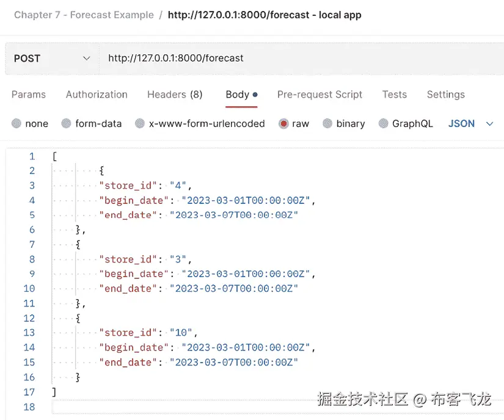Select x-www-form-urlencoded body type
Viewport: 504px width, 420px height.
click(x=140, y=123)
